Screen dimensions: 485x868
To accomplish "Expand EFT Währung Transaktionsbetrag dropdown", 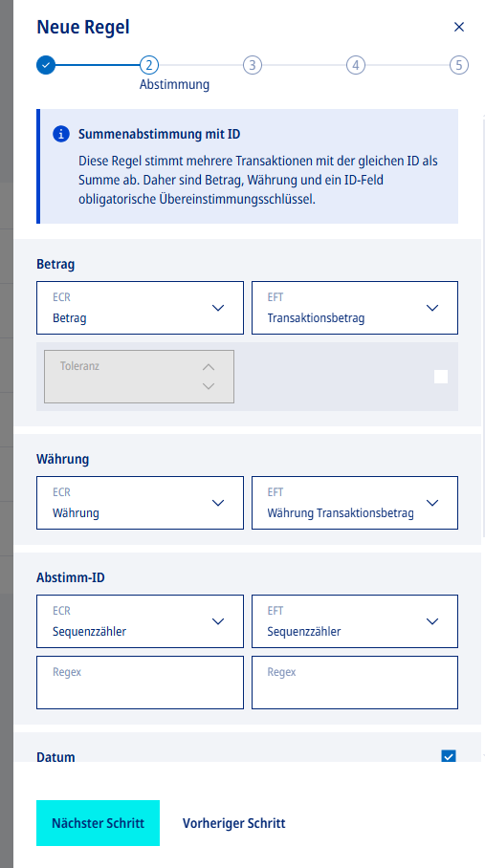I will point(355,503).
